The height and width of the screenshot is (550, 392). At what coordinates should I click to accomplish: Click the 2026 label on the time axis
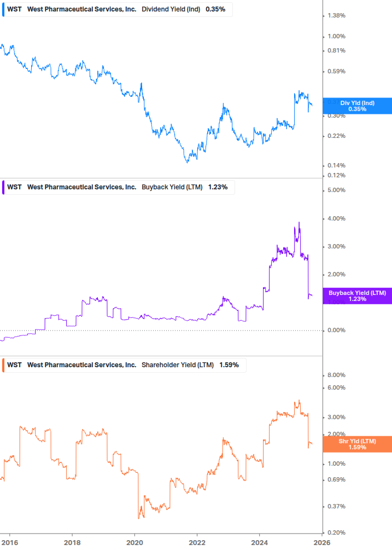[322, 543]
